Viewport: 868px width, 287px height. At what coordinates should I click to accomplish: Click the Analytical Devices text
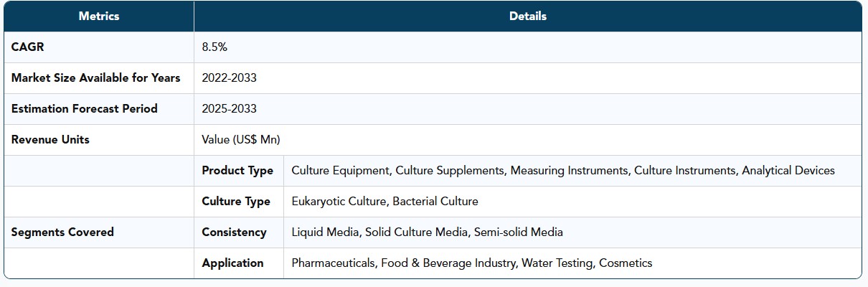point(788,170)
